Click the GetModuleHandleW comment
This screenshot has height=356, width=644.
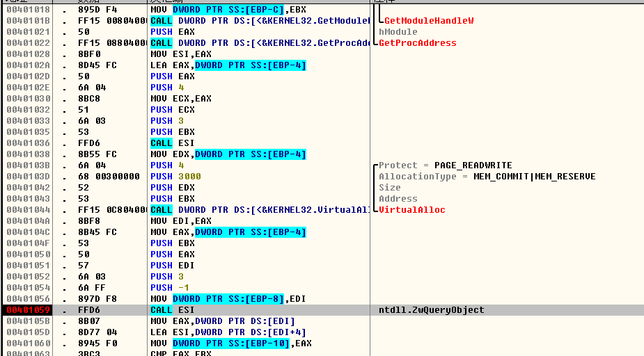tap(429, 20)
